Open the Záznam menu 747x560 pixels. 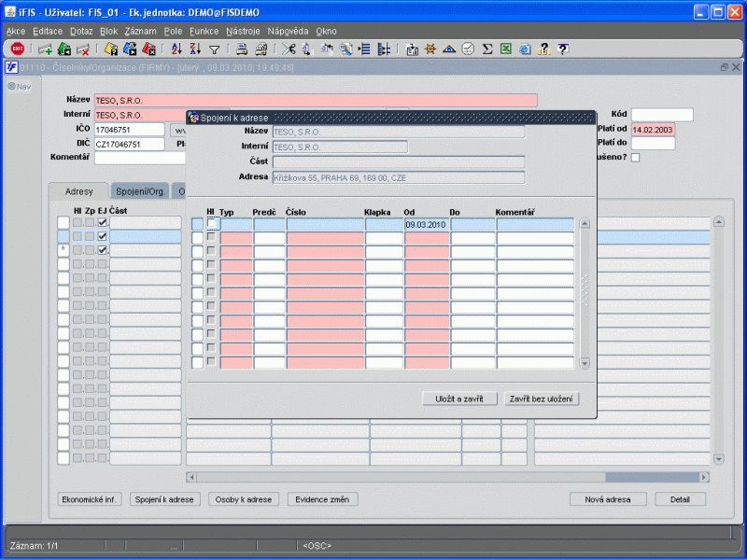pos(140,31)
